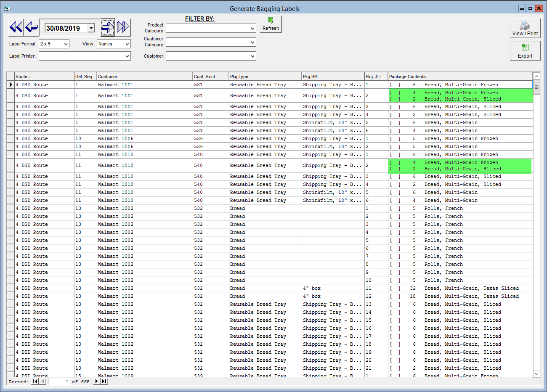Click the date field 30/08/2019
Screen dimensions: 547x392
coord(66,28)
